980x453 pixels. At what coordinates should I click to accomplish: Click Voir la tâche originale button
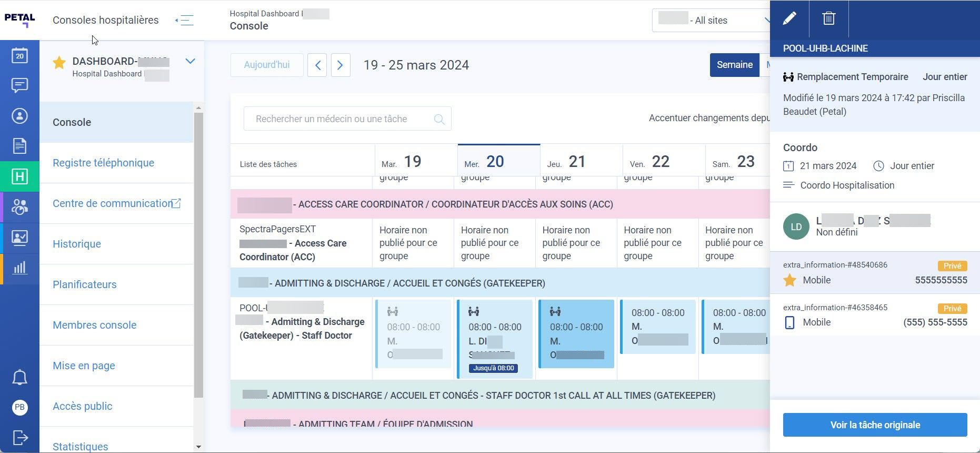pos(875,425)
